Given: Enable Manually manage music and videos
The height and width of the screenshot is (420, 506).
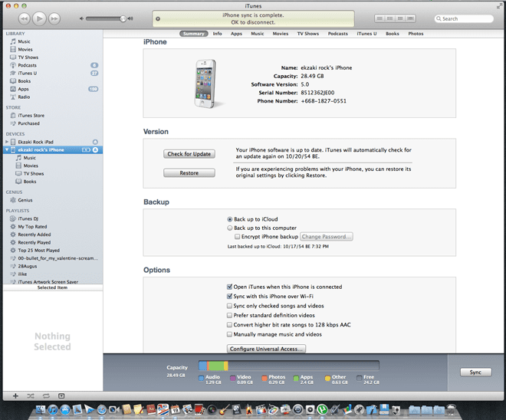Looking at the screenshot, I should click(229, 334).
